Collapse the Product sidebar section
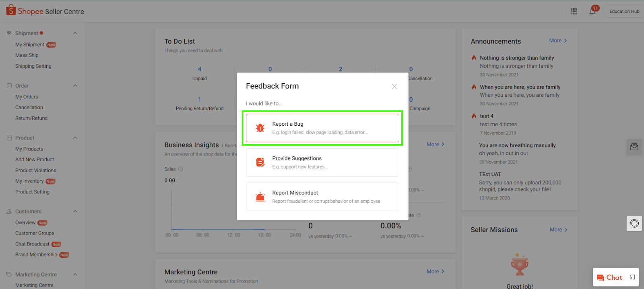The image size is (644, 289). (x=75, y=138)
